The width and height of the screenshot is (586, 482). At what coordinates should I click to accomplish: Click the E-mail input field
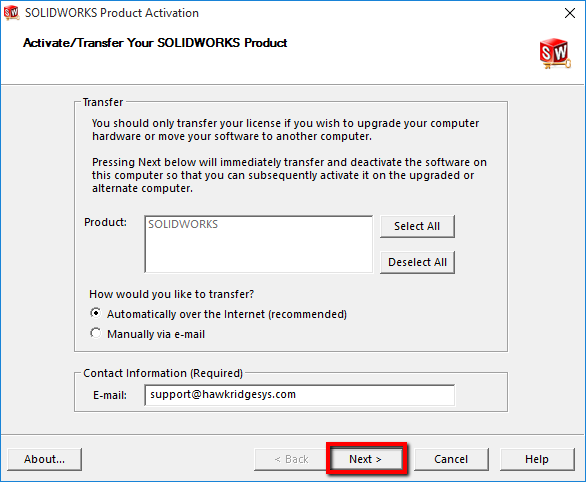299,395
